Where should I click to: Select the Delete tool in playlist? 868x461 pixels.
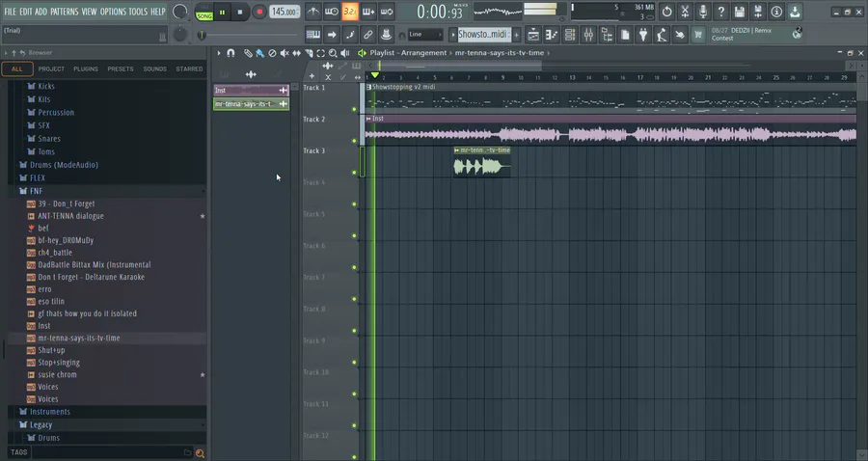coord(272,53)
